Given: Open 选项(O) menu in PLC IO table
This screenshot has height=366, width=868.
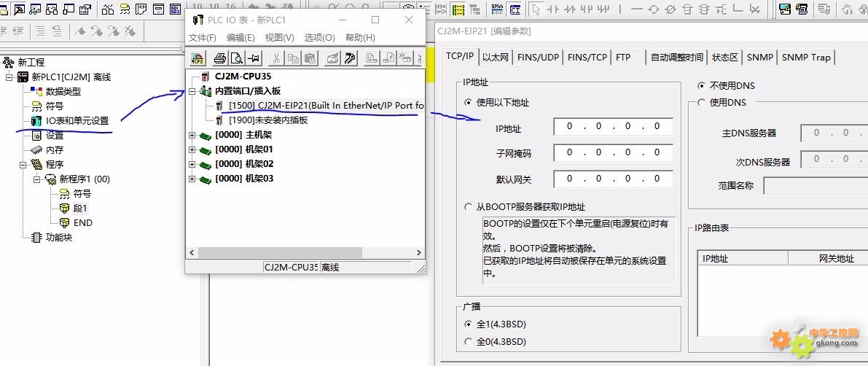Looking at the screenshot, I should 319,38.
